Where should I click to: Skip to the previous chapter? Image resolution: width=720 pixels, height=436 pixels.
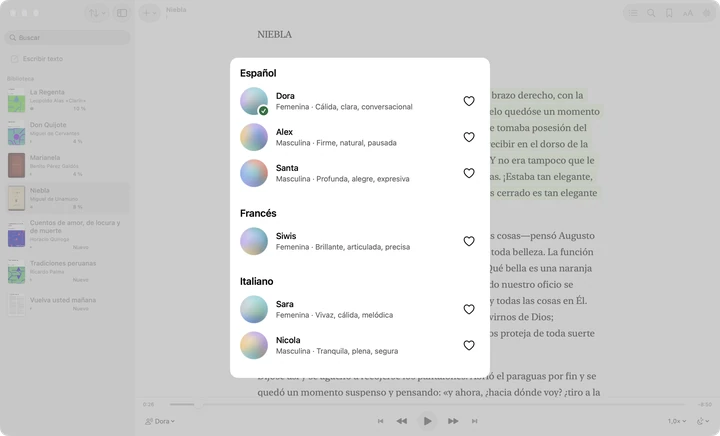click(x=380, y=421)
